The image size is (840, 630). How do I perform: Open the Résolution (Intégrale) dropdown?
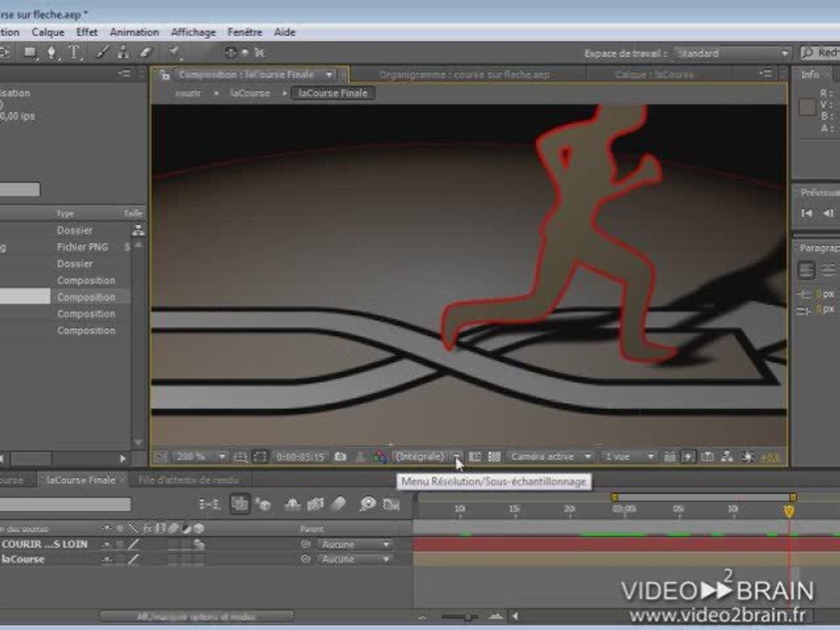pos(428,457)
